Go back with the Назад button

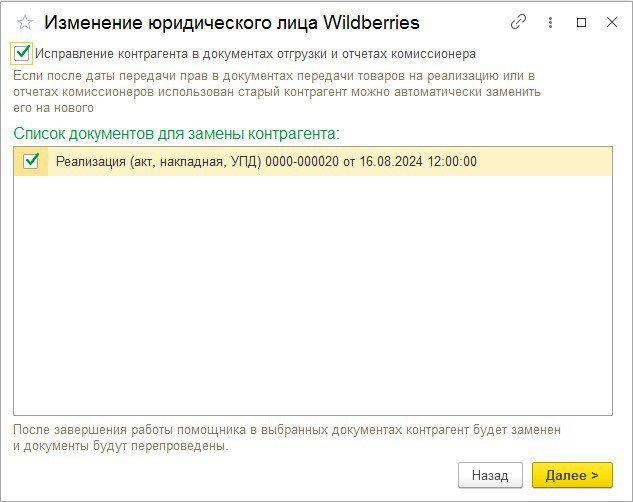click(490, 475)
